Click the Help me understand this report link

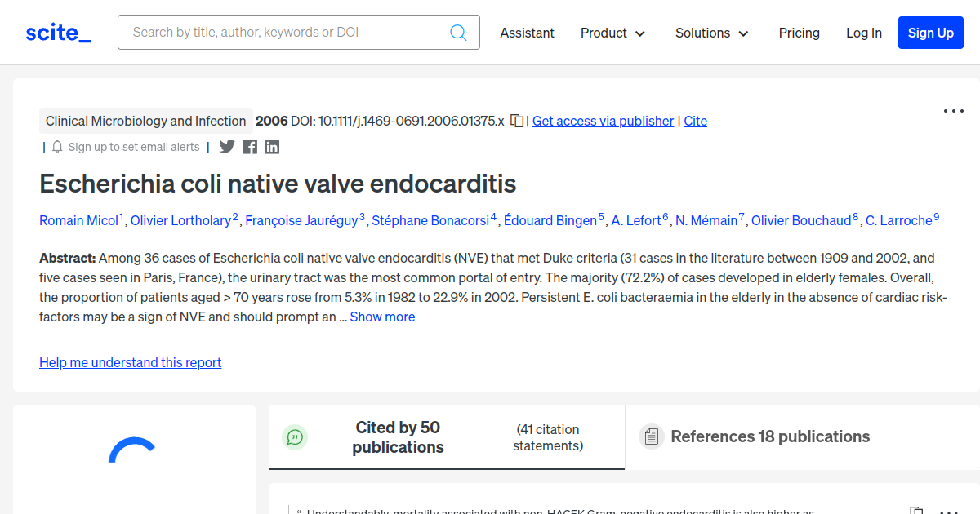tap(130, 362)
